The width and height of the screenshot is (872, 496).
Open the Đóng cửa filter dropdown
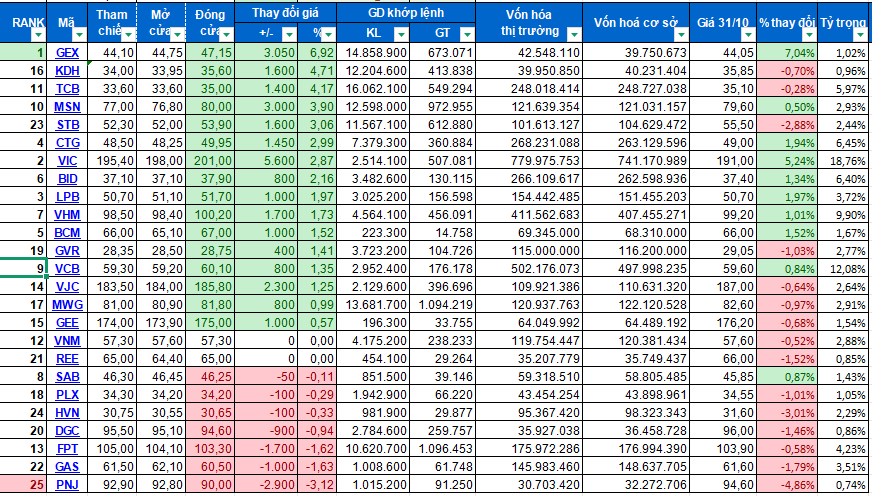pos(227,36)
